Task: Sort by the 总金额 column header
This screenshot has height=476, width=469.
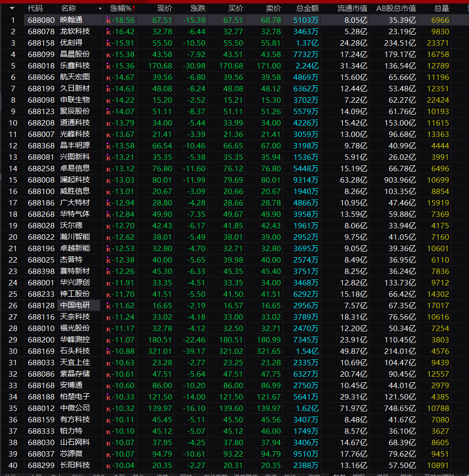Action: click(307, 8)
